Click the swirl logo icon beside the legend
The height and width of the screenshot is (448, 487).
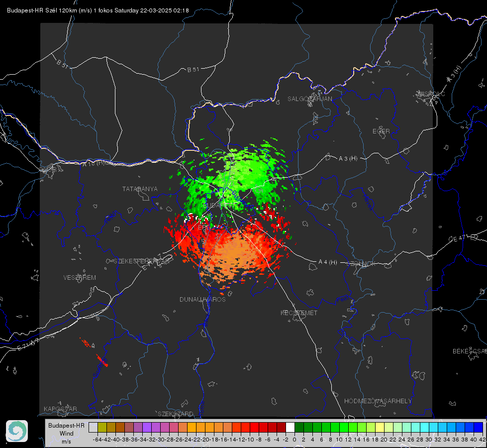tap(17, 431)
